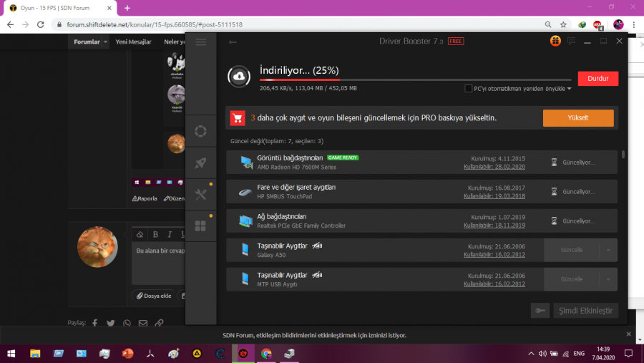Expand the restart options dropdown arrow

(x=570, y=89)
